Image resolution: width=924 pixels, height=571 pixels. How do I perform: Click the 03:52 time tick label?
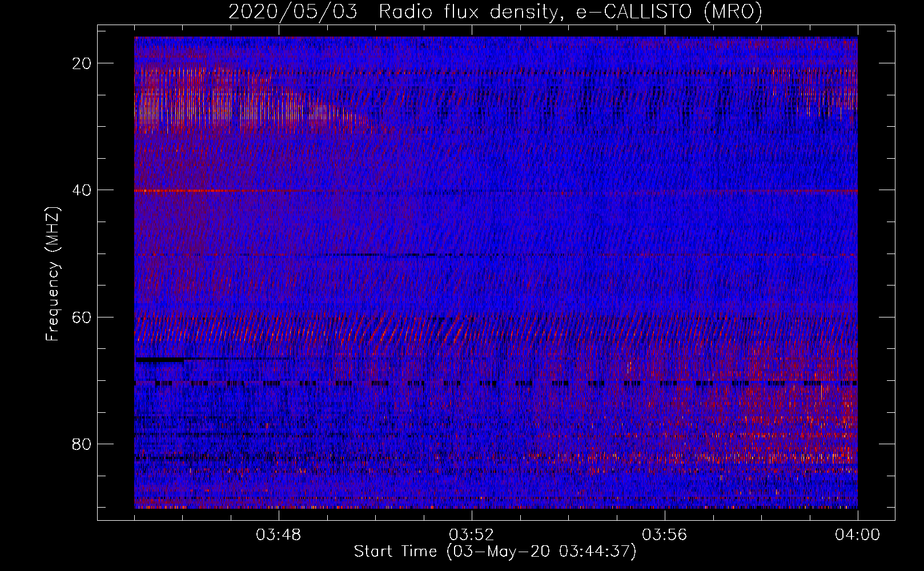point(472,535)
